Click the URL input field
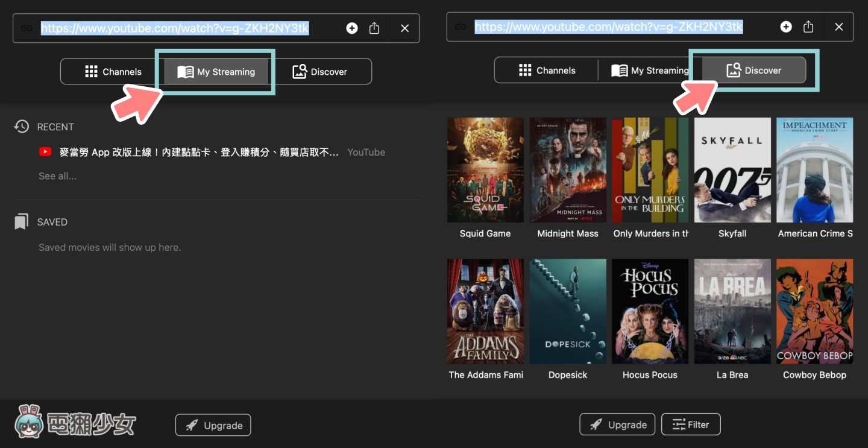The width and height of the screenshot is (868, 448). pyautogui.click(x=175, y=28)
